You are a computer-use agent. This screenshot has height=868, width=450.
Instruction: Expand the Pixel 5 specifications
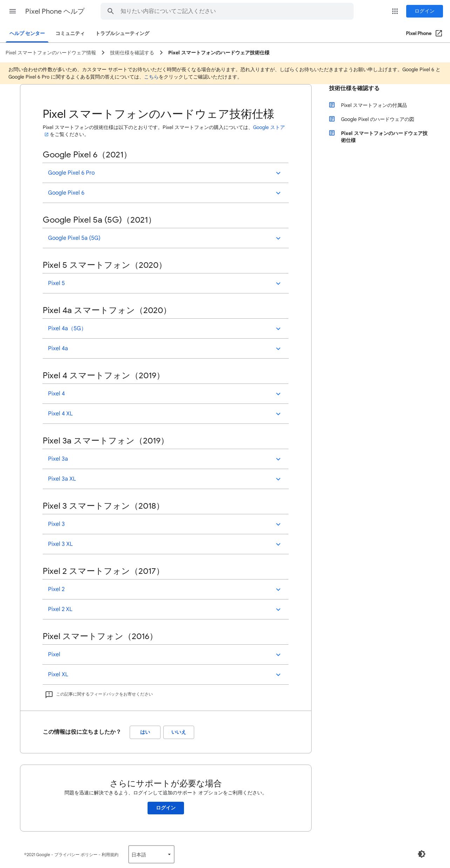click(165, 283)
